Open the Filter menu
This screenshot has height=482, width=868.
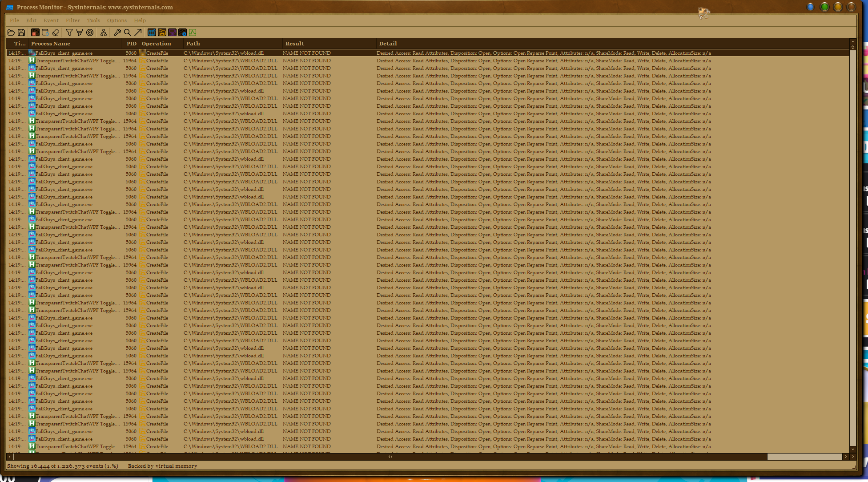pos(73,20)
